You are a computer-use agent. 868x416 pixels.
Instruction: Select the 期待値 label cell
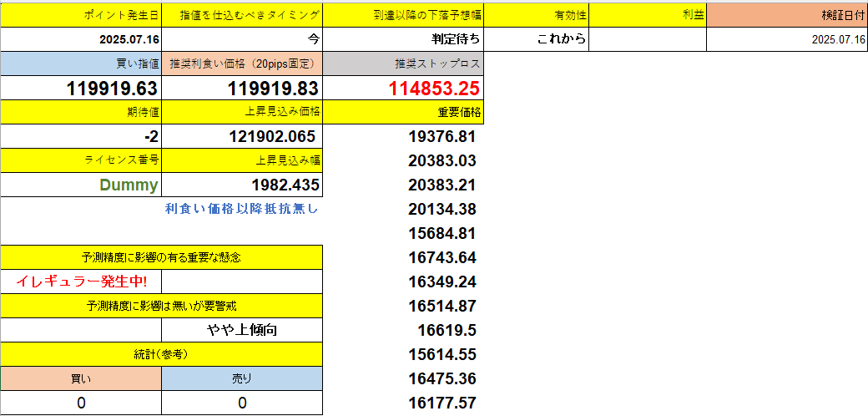pos(81,112)
